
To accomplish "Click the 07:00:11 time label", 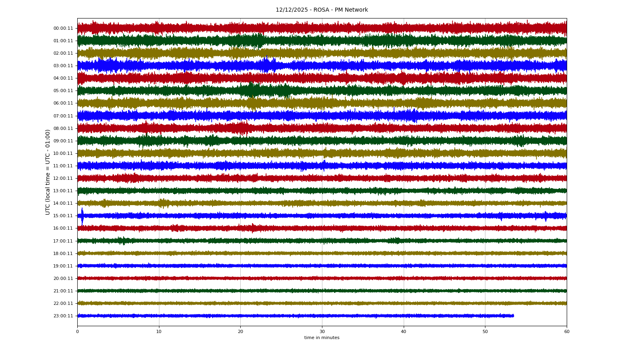I will click(x=63, y=116).
